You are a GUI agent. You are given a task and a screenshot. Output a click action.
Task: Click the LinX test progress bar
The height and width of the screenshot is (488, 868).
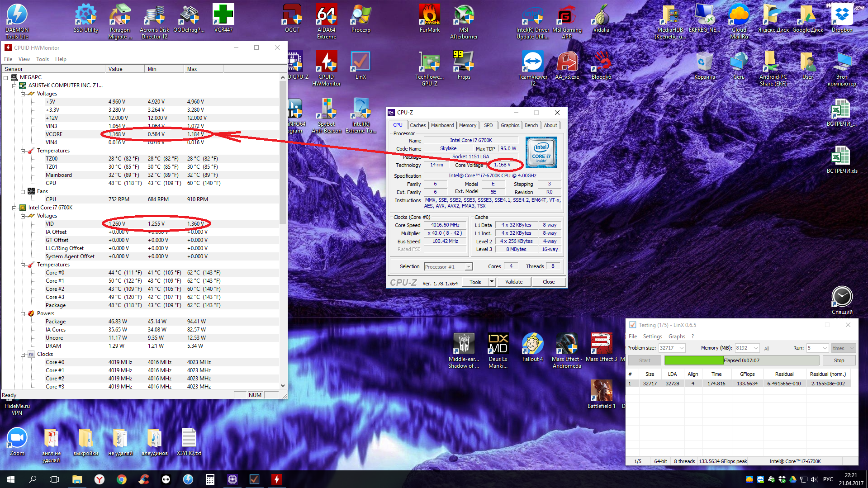click(x=742, y=360)
